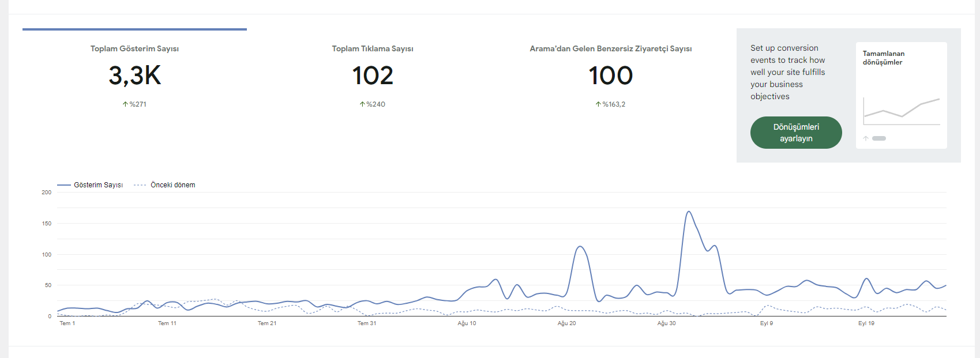This screenshot has width=980, height=358.
Task: Click the Eyl 19 axis label
Action: point(866,323)
